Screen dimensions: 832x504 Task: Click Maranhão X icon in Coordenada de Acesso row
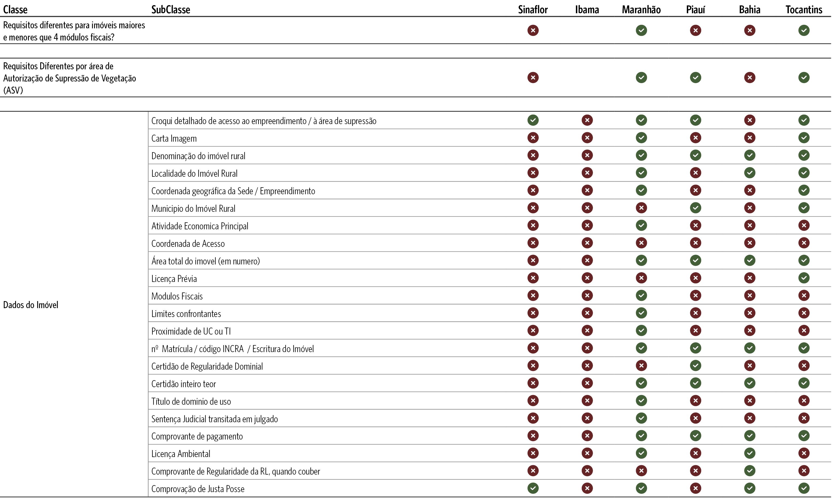click(x=641, y=243)
